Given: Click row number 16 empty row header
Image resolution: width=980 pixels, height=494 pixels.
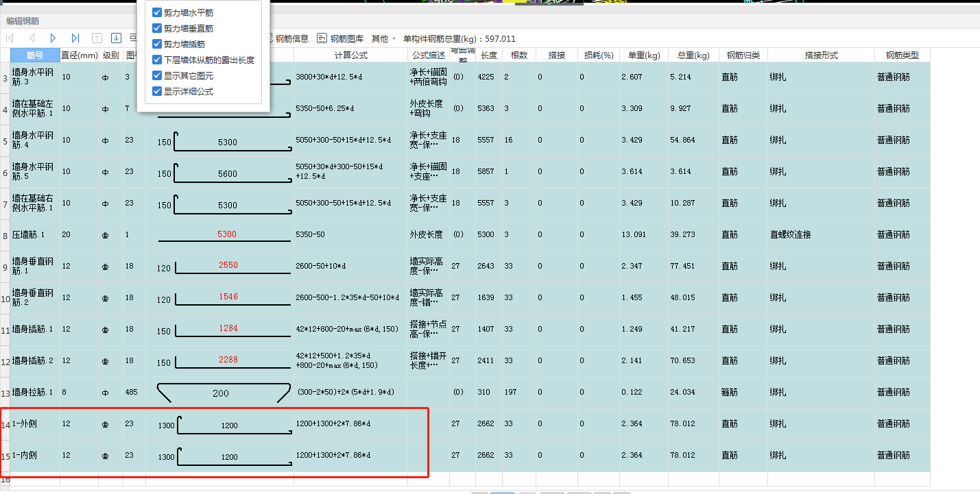Looking at the screenshot, I should click(x=5, y=480).
